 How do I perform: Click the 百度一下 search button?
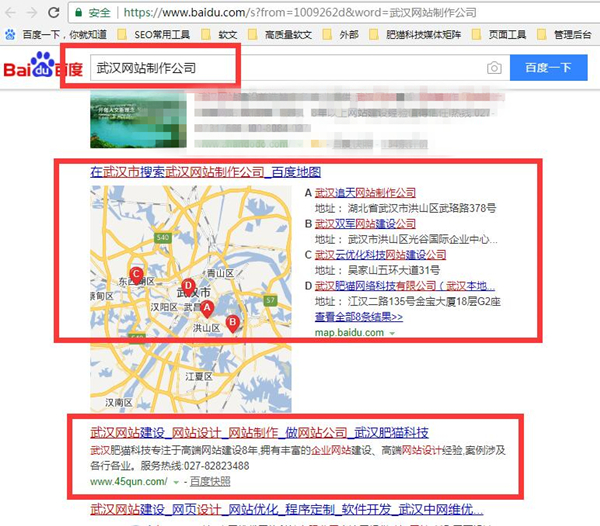[x=548, y=68]
